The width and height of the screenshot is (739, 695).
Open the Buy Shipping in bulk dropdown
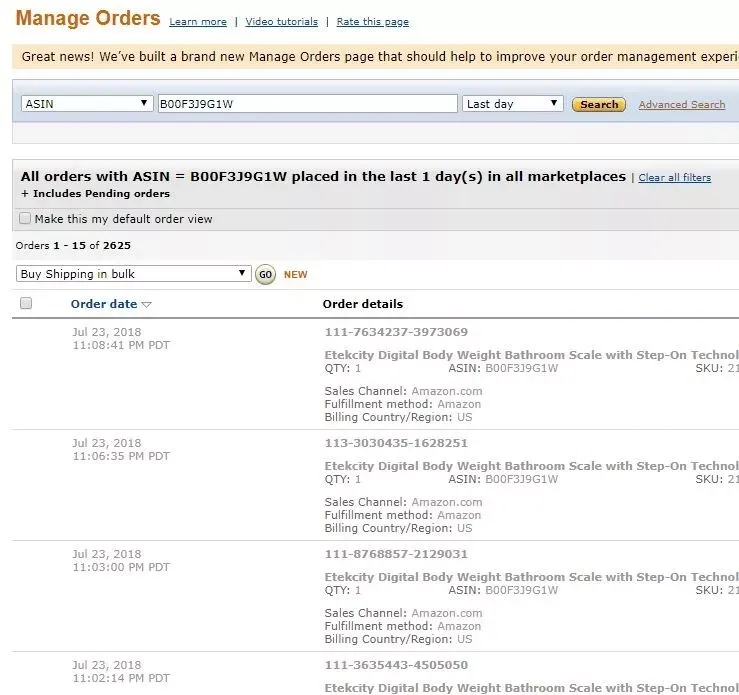(133, 274)
